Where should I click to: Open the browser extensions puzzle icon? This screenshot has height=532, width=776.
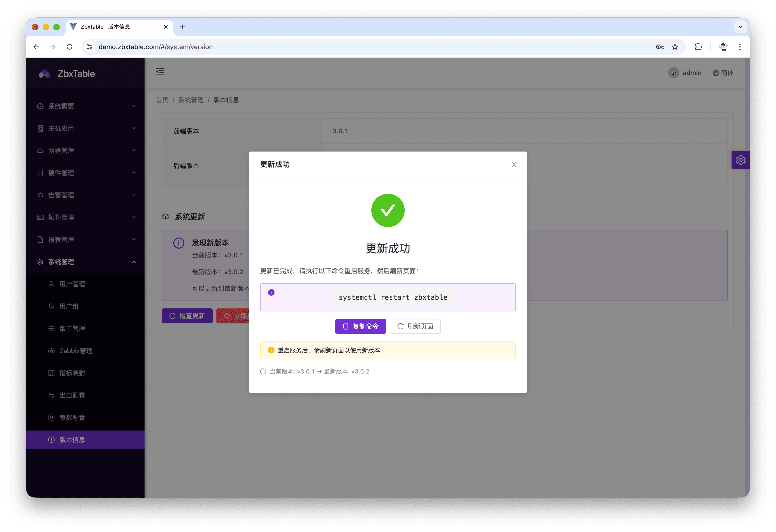point(698,47)
